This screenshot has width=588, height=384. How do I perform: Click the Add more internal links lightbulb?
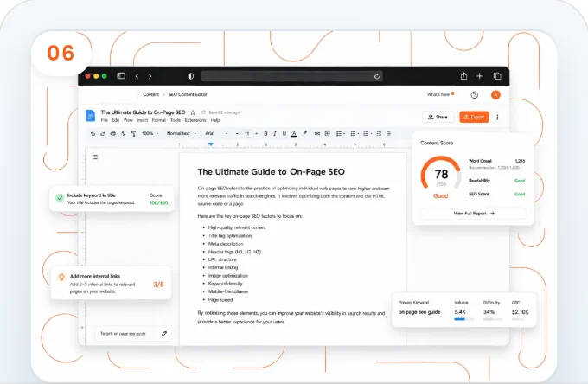61,277
